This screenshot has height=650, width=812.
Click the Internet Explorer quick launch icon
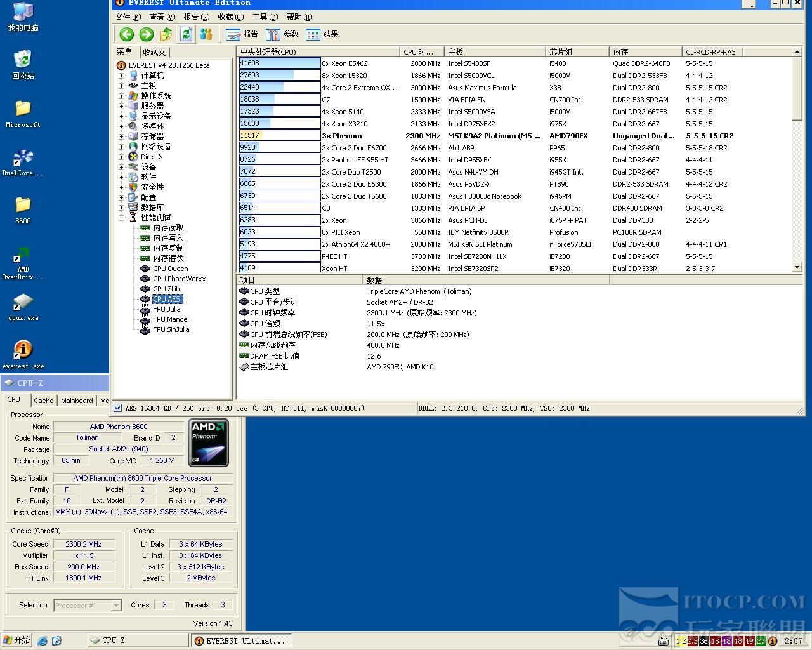42,641
